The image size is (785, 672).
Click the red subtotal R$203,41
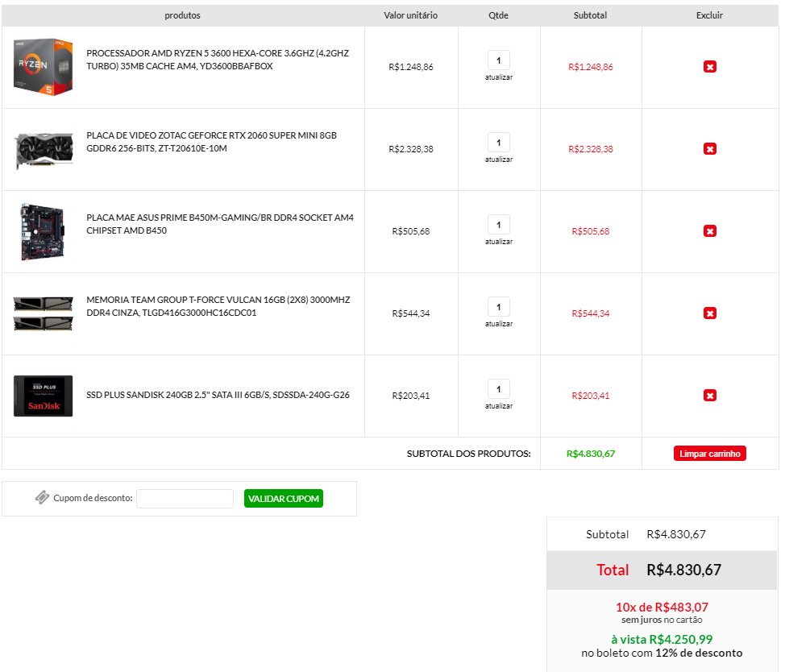(590, 396)
